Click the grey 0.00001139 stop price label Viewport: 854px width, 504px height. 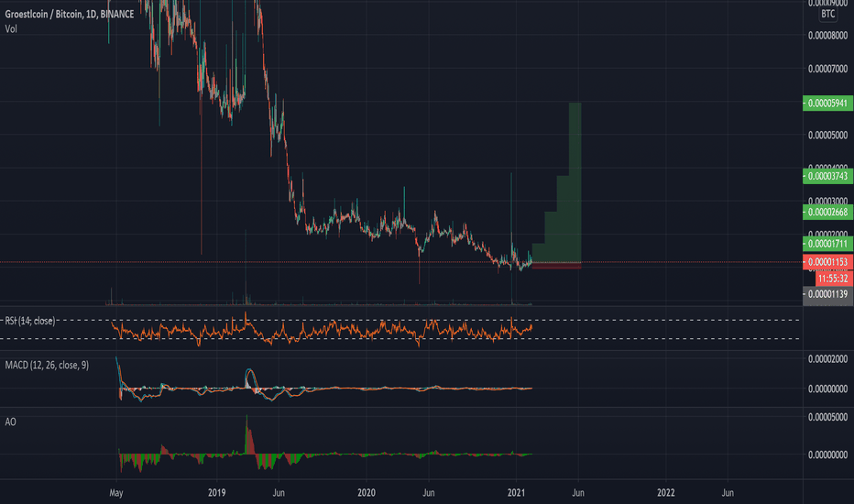point(827,294)
